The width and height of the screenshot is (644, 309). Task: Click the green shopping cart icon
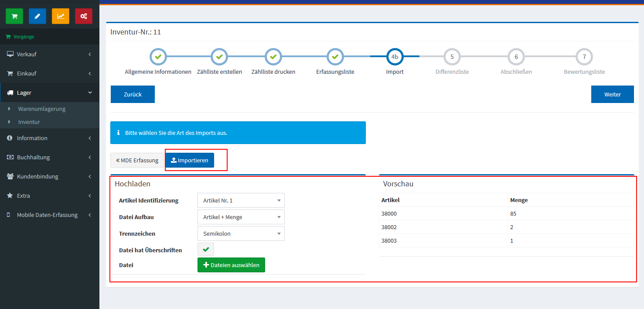point(14,16)
